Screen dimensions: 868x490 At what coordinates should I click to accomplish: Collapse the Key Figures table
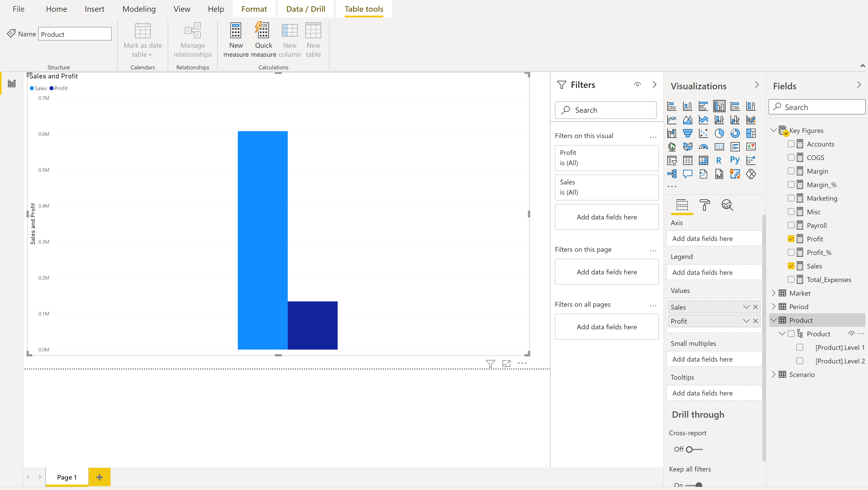tap(774, 130)
